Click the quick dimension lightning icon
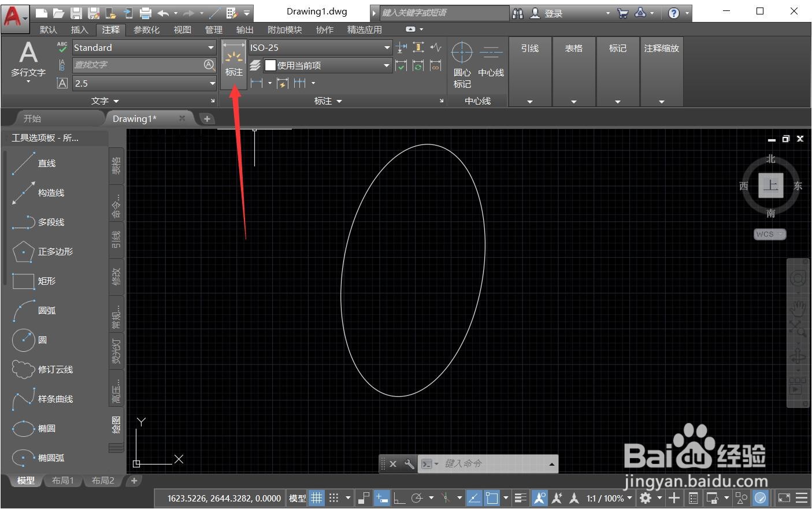Image resolution: width=812 pixels, height=509 pixels. coord(282,83)
